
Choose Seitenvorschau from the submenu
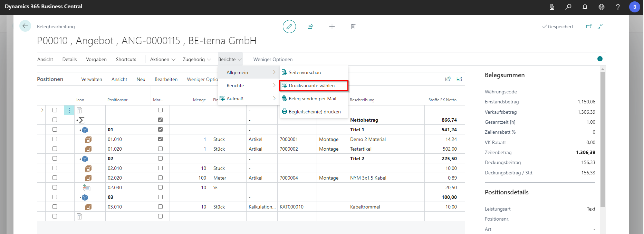(305, 72)
